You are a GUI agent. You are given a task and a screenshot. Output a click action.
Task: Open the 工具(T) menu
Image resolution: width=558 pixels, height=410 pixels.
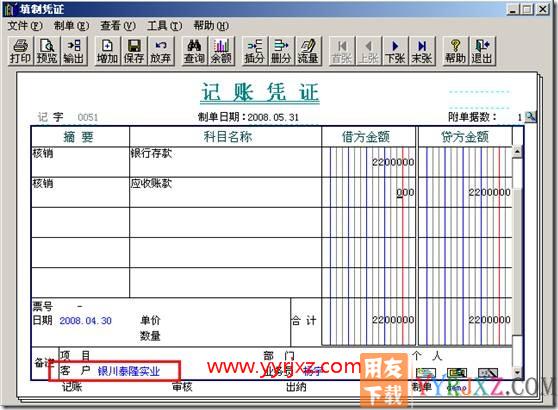(164, 26)
